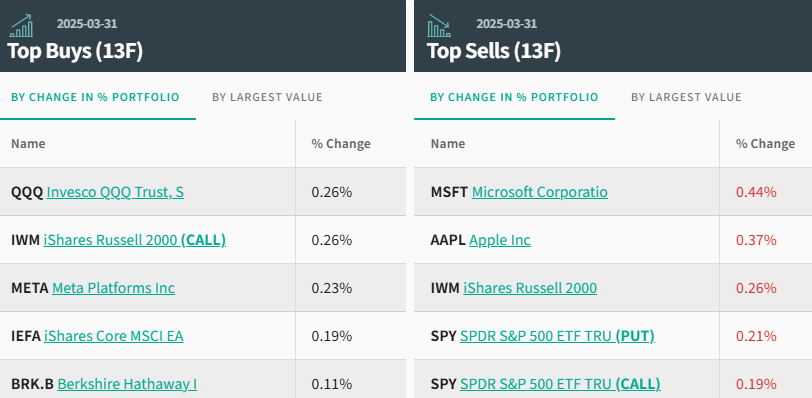The image size is (812, 398).
Task: Open the iShares Core MSCI EA link
Action: (x=113, y=336)
